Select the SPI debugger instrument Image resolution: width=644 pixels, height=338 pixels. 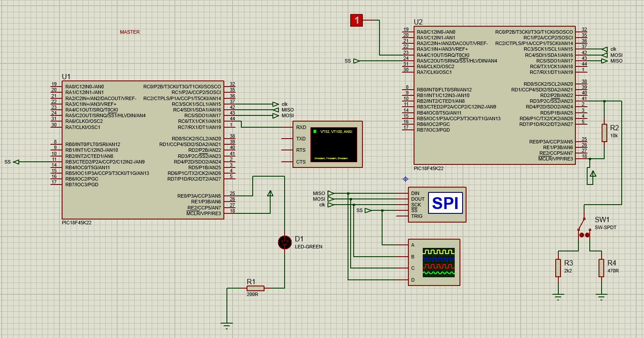(x=445, y=203)
